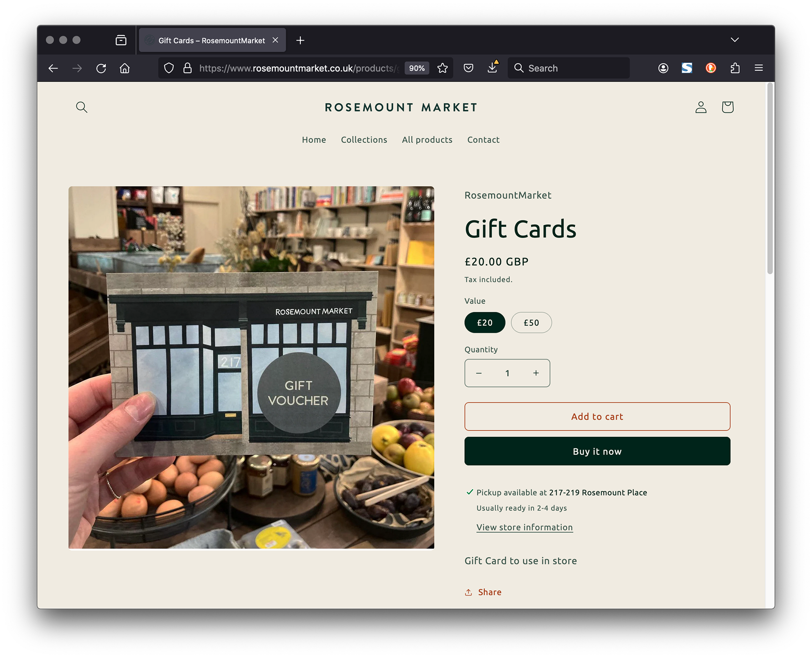Viewport: 812px width, 658px height.
Task: Focus the browser Search field
Action: (568, 68)
